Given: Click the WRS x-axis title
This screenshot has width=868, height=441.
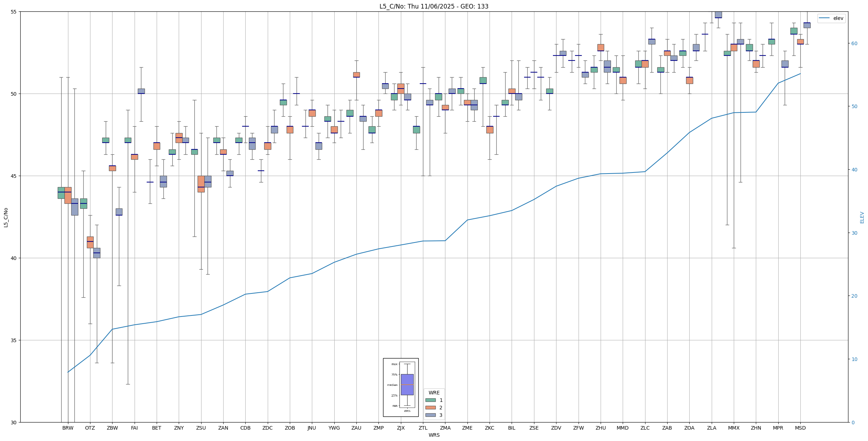Looking at the screenshot, I should [434, 435].
